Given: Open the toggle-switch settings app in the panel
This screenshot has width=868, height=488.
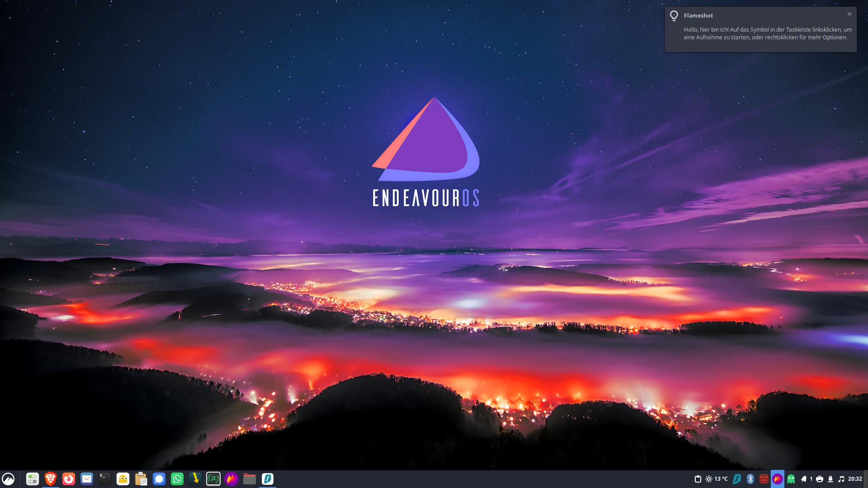Looking at the screenshot, I should click(x=33, y=479).
